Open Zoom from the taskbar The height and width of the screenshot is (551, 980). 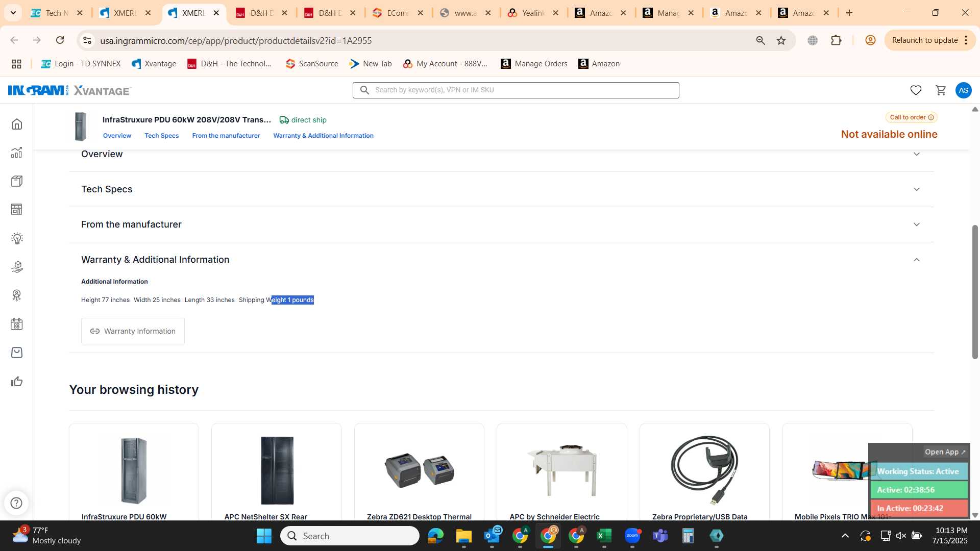point(632,536)
